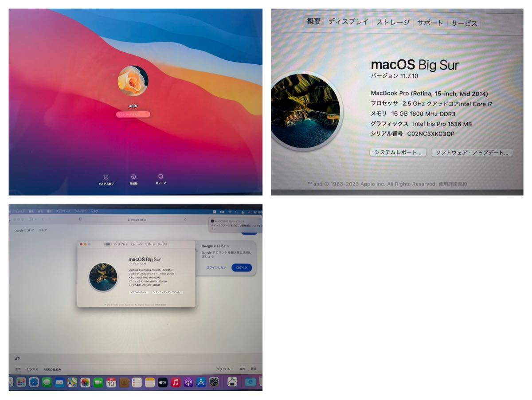
Task: Open the Calendar icon showing 10
Action: point(111,382)
